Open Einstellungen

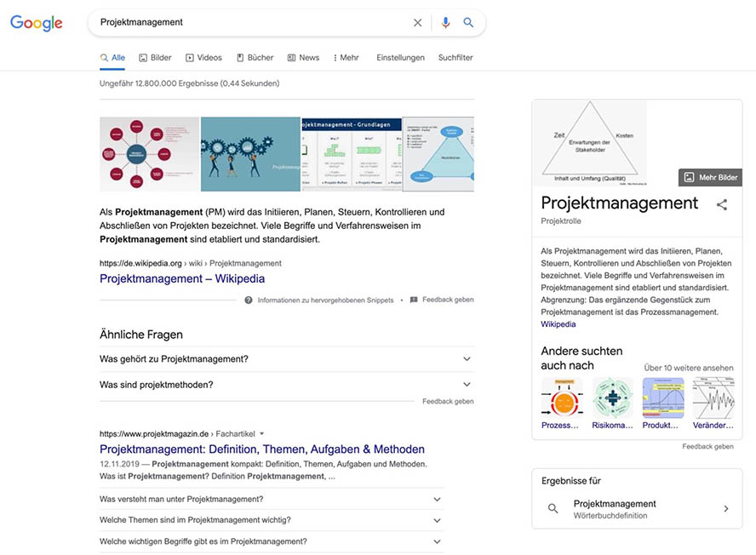[x=401, y=57]
